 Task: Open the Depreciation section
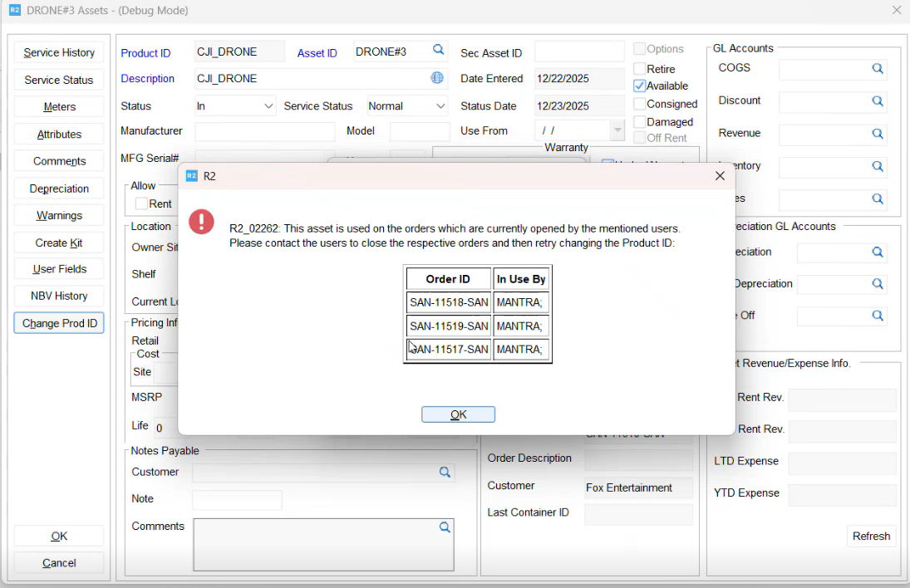coord(59,189)
